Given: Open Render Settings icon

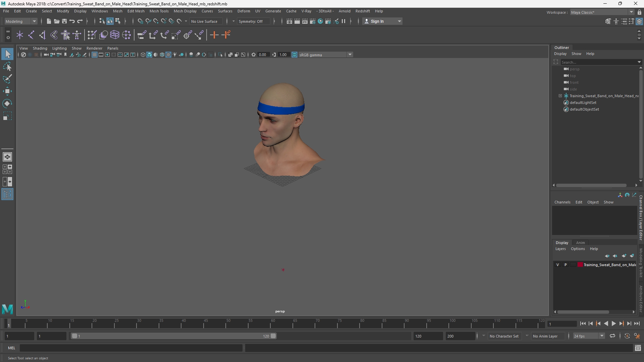Looking at the screenshot, I should 313,21.
